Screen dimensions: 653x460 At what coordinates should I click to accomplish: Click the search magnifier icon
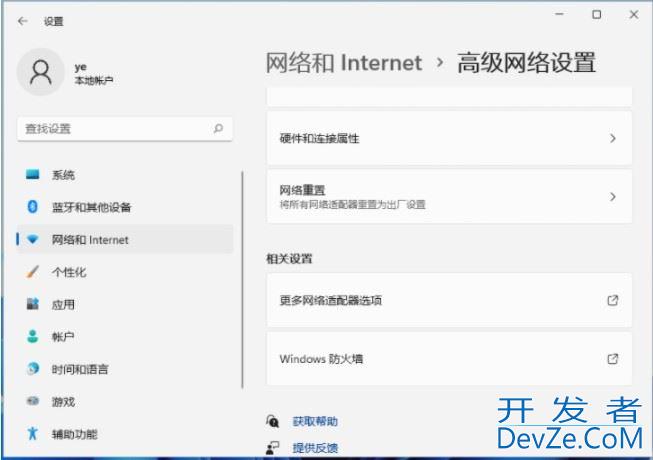click(218, 129)
